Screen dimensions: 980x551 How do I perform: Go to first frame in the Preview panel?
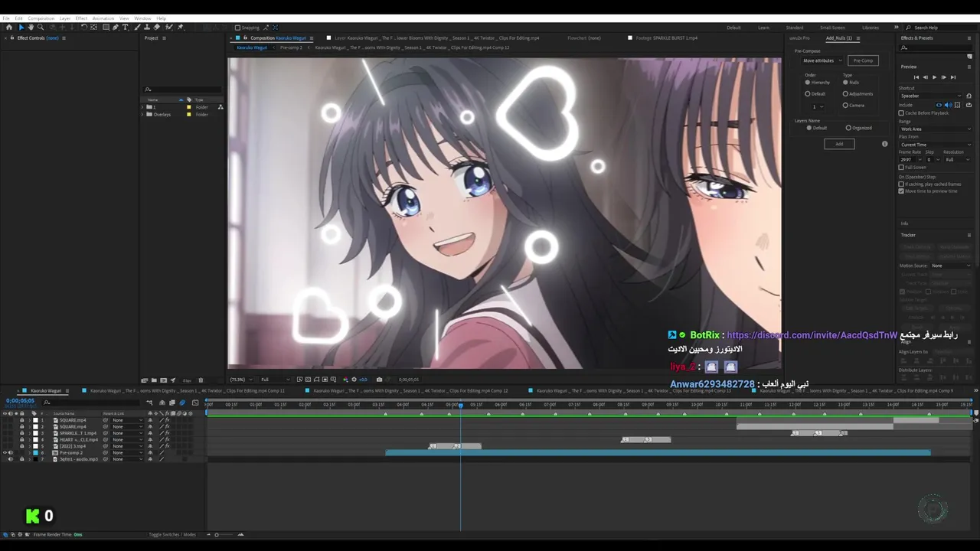[x=916, y=77]
